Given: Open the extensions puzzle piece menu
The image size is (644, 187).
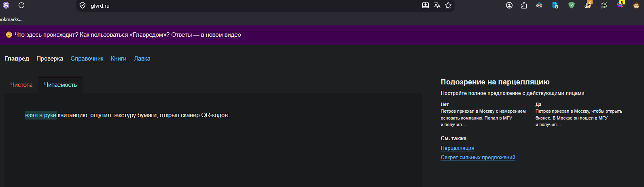Looking at the screenshot, I should [x=524, y=5].
